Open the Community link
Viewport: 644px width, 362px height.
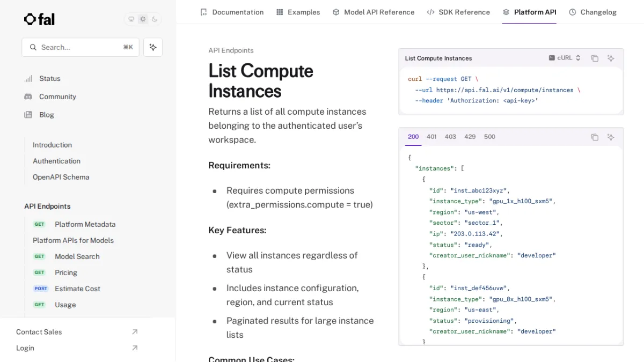pyautogui.click(x=57, y=97)
